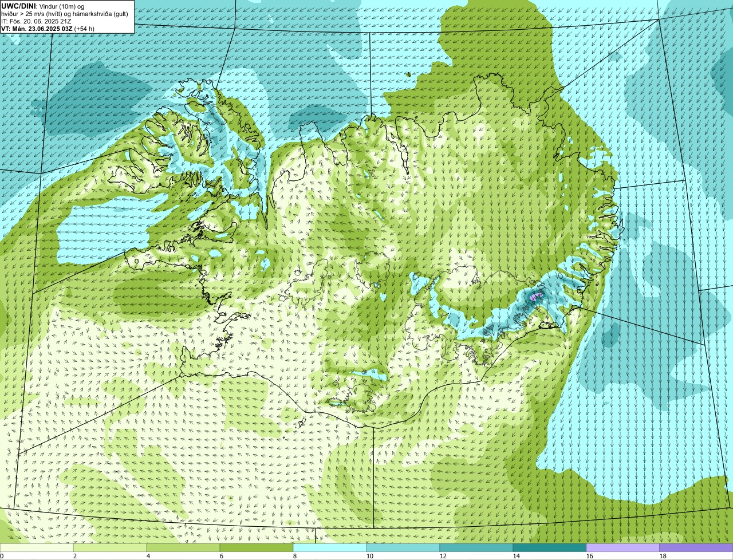Screen dimensions: 733x560
Task: Select the 10–12 m/s turquoise legend swatch
Action: [x=403, y=547]
